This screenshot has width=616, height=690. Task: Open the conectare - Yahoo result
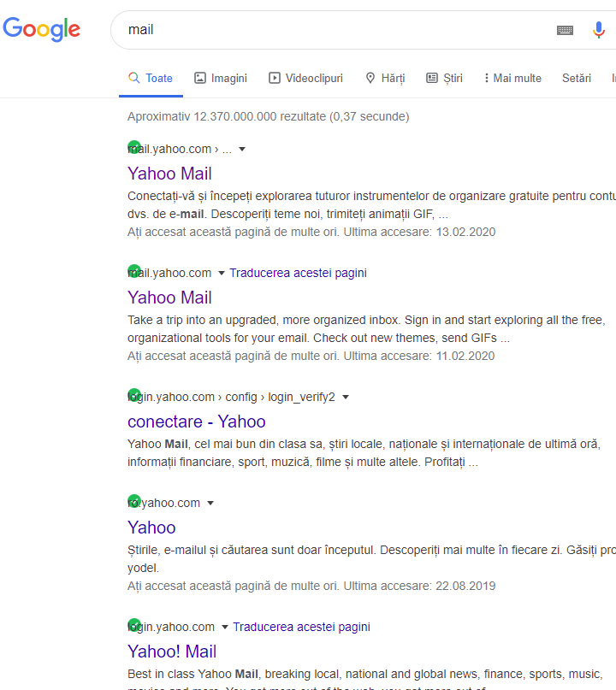pyautogui.click(x=197, y=422)
